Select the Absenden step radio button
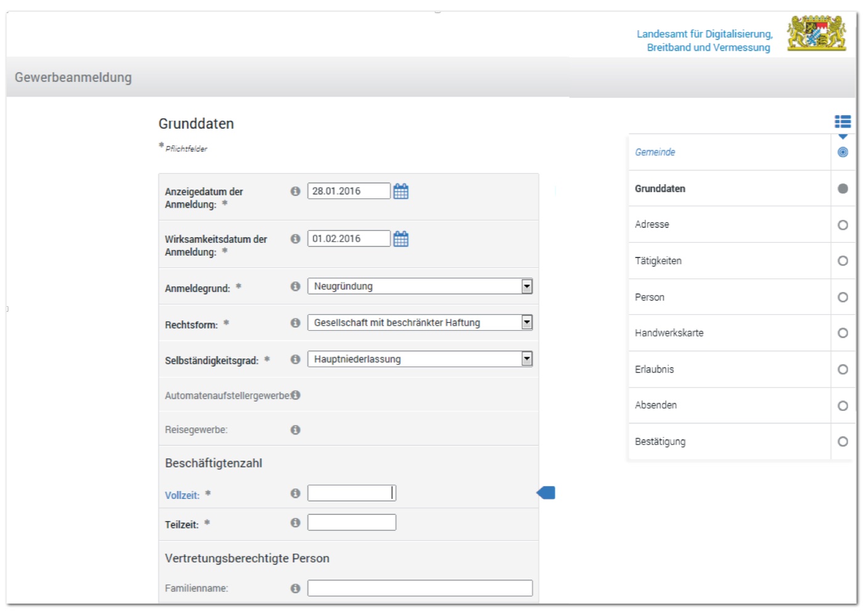 (843, 406)
